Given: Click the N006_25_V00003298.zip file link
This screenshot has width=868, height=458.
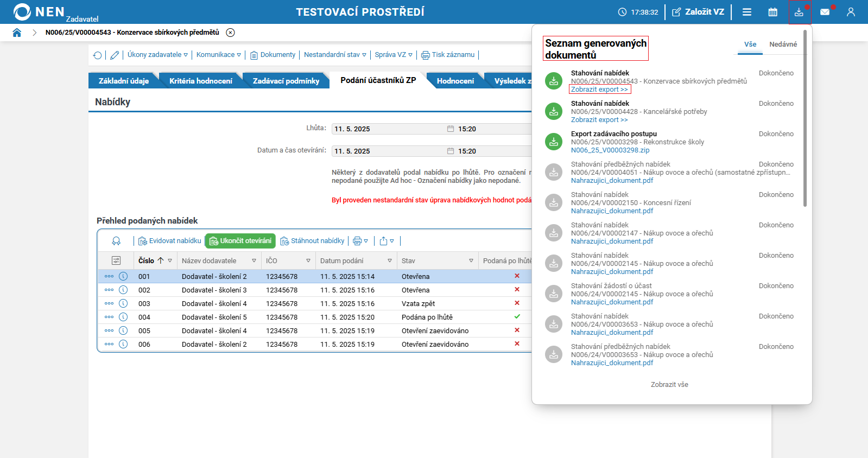Looking at the screenshot, I should pos(610,150).
